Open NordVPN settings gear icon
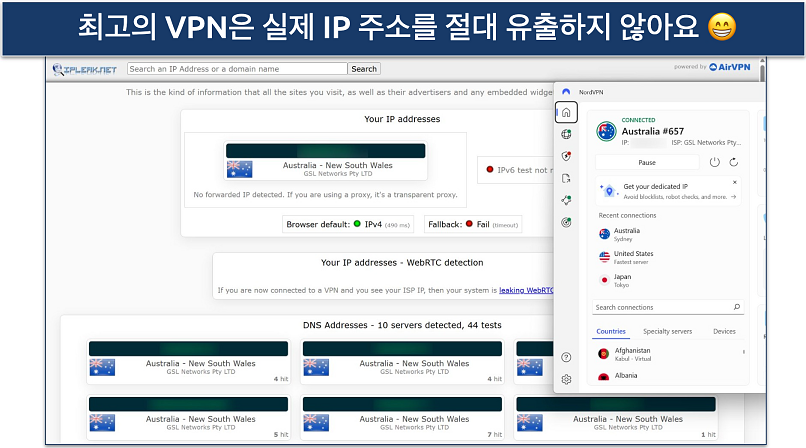This screenshot has height=448, width=806. coord(566,379)
